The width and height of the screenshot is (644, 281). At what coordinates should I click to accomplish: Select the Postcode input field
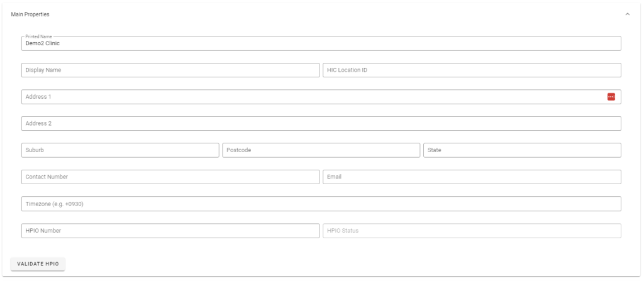click(321, 150)
